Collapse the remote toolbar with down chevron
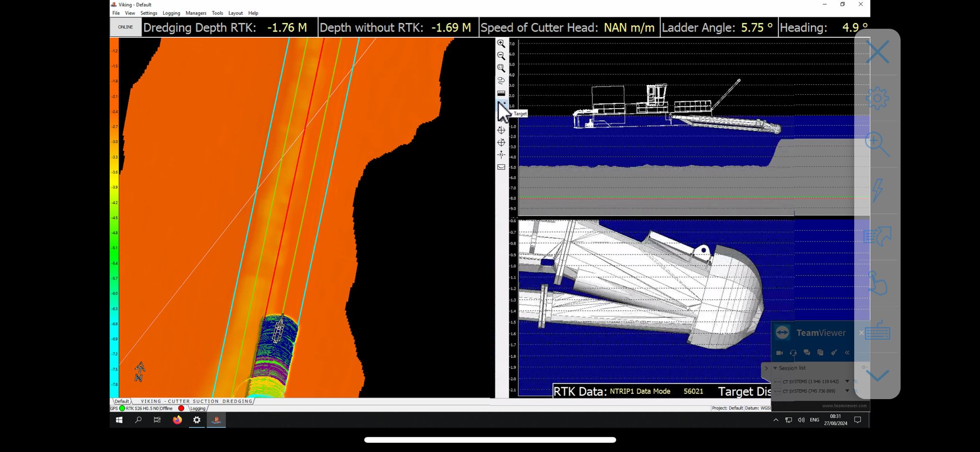The width and height of the screenshot is (980, 452). click(877, 375)
